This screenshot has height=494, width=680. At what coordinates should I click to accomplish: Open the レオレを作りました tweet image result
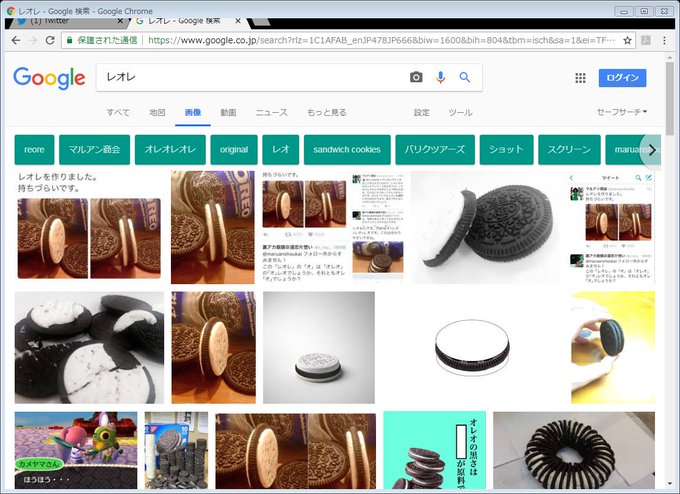(89, 227)
